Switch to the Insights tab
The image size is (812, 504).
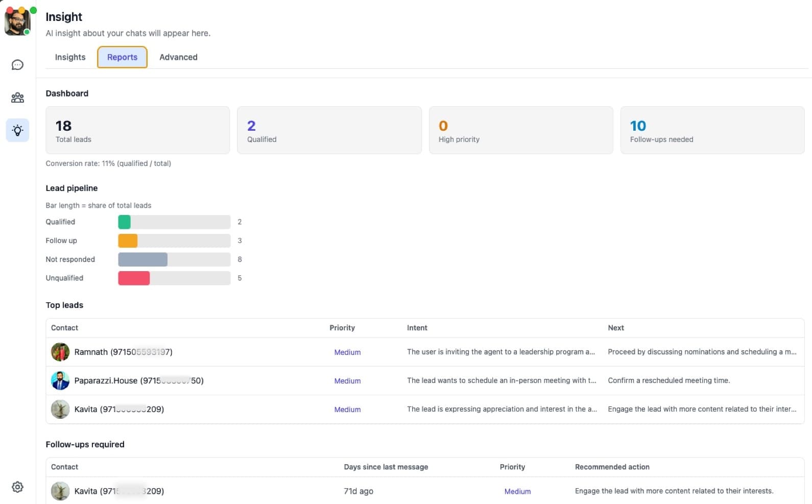(x=70, y=57)
